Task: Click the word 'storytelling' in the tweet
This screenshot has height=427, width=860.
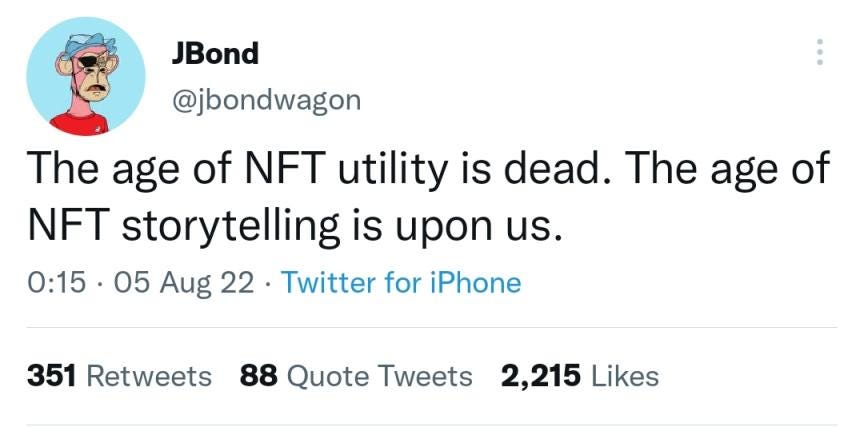Action: point(230,227)
